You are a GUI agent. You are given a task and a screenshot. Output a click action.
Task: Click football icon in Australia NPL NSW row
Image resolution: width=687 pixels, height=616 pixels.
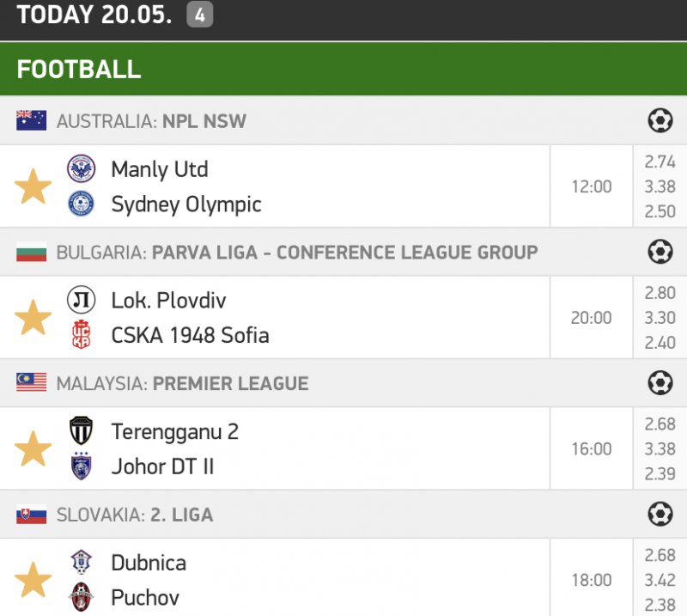tap(660, 121)
